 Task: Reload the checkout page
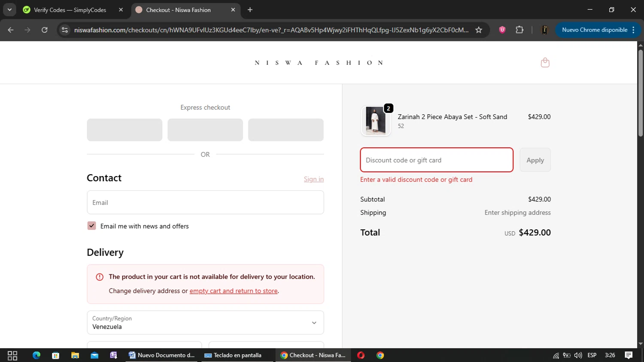click(x=45, y=30)
